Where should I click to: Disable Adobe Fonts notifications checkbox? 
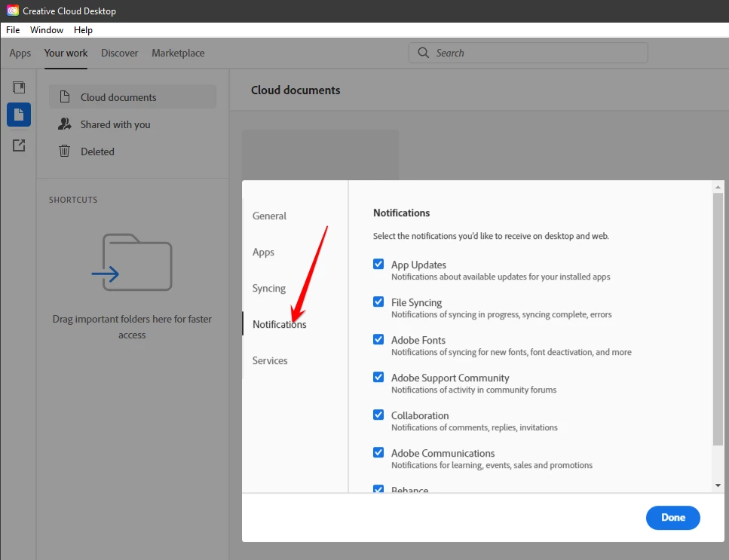[x=378, y=339]
